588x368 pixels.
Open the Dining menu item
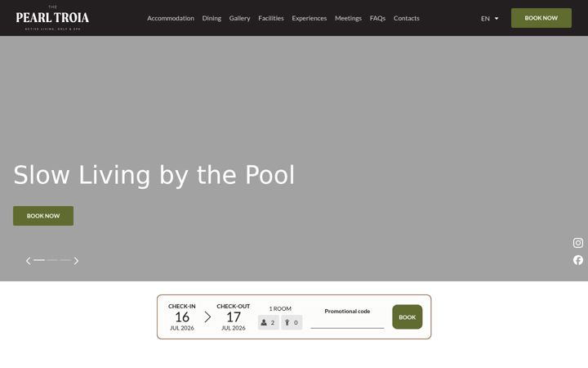[x=212, y=18]
